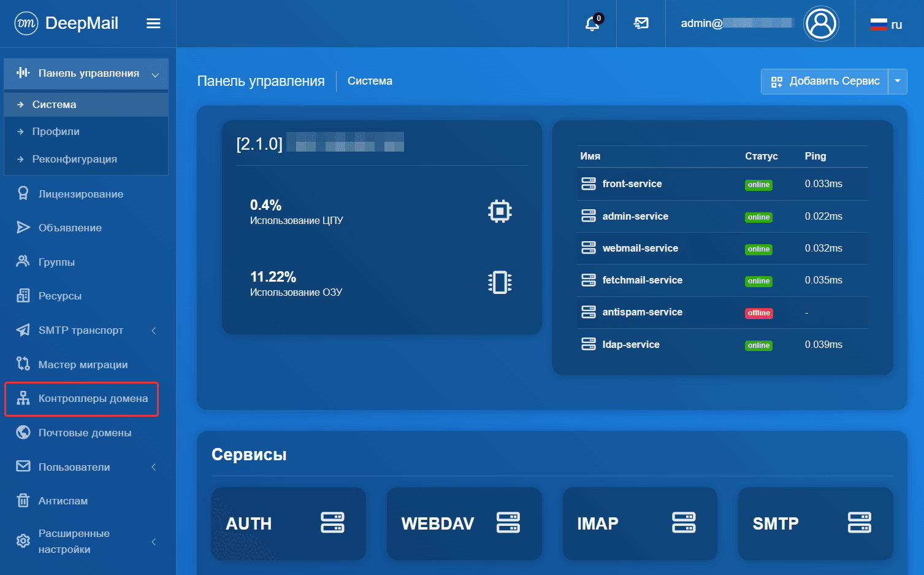The image size is (924, 575).
Task: Click the admin@ account name
Action: pyautogui.click(x=701, y=23)
